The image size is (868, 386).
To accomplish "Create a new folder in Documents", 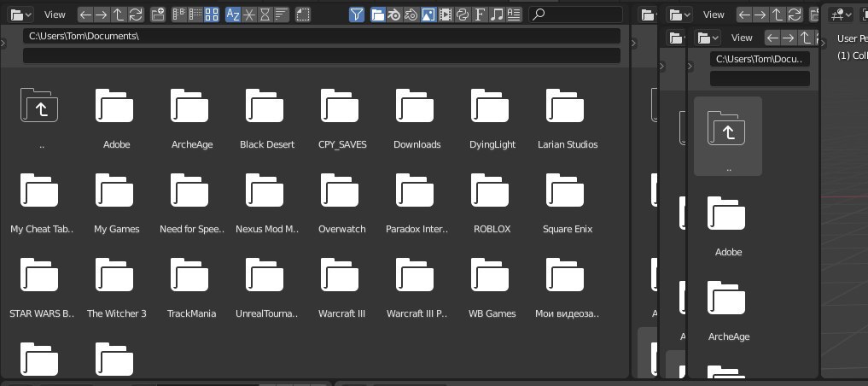I will [x=158, y=15].
